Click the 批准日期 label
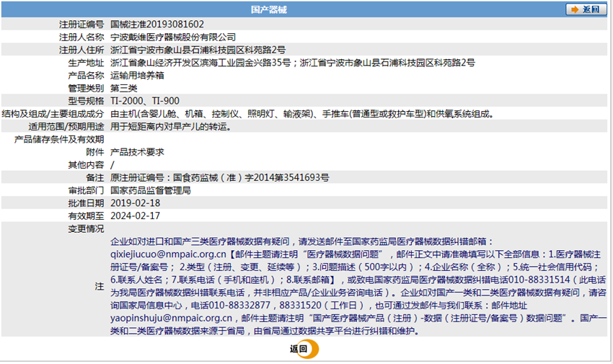Screen dimensions: 613x364 point(86,203)
